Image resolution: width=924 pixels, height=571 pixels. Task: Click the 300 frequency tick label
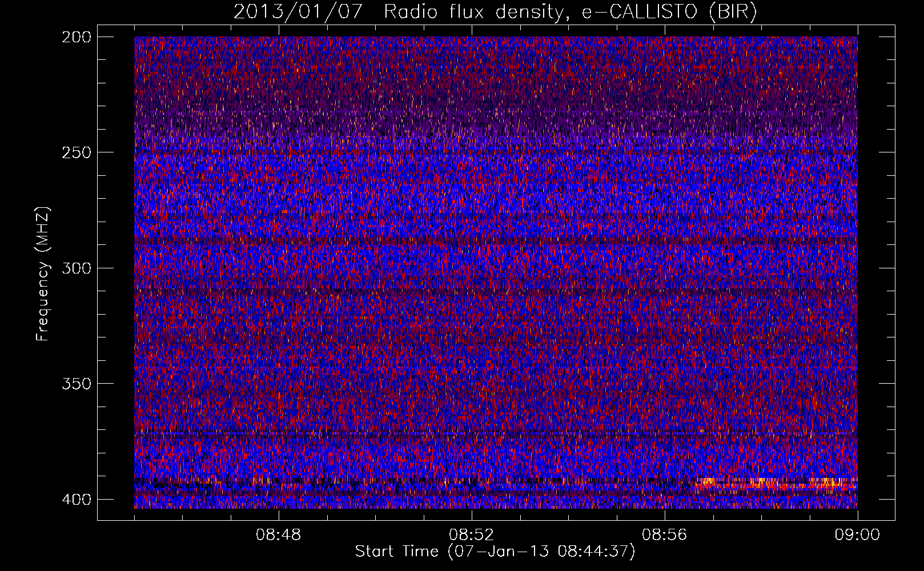pos(76,268)
